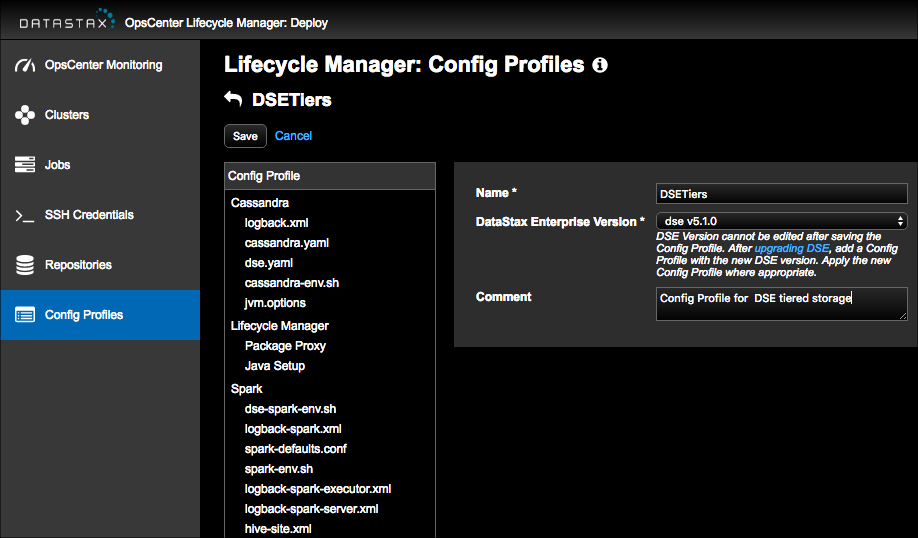Open logback-spark-server.xml
The image size is (918, 538).
(311, 509)
